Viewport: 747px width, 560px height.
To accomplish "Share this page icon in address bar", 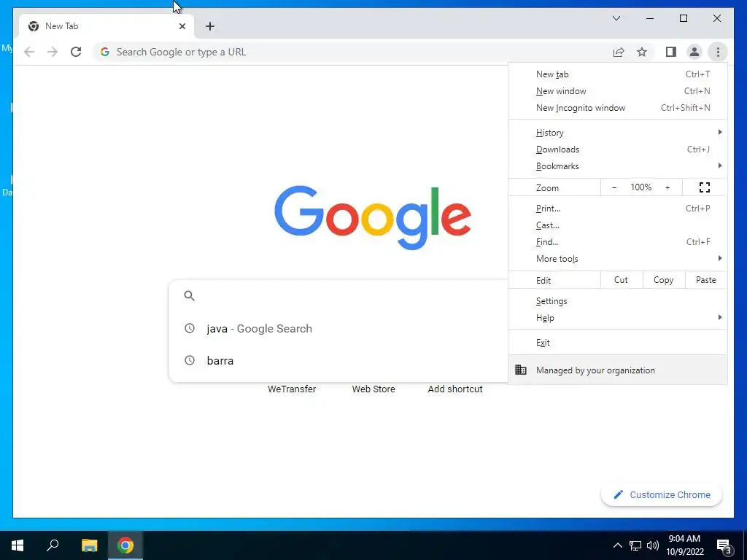I will click(619, 52).
